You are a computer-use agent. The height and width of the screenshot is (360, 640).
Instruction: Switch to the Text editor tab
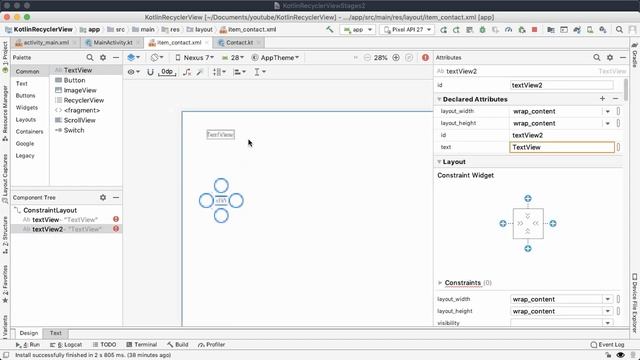(x=56, y=333)
